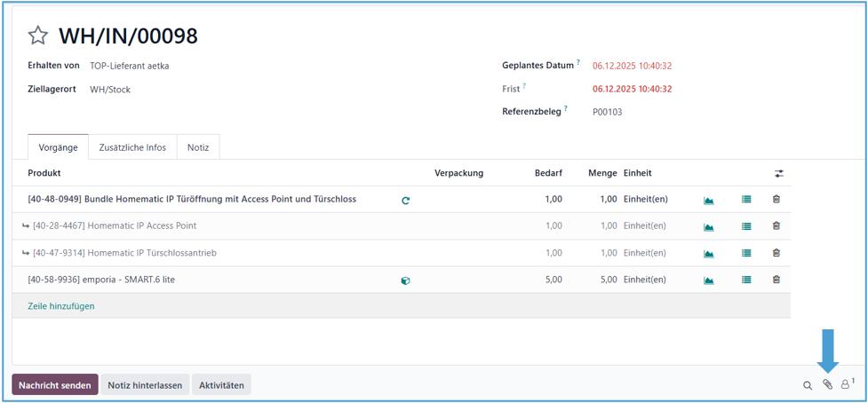
Task: Click the Zeile hinzufügen link
Action: (60, 306)
